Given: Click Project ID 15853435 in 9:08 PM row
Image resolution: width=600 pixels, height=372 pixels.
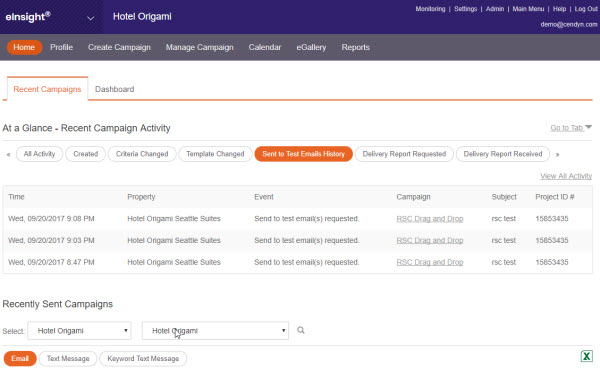Looking at the screenshot, I should click(552, 219).
